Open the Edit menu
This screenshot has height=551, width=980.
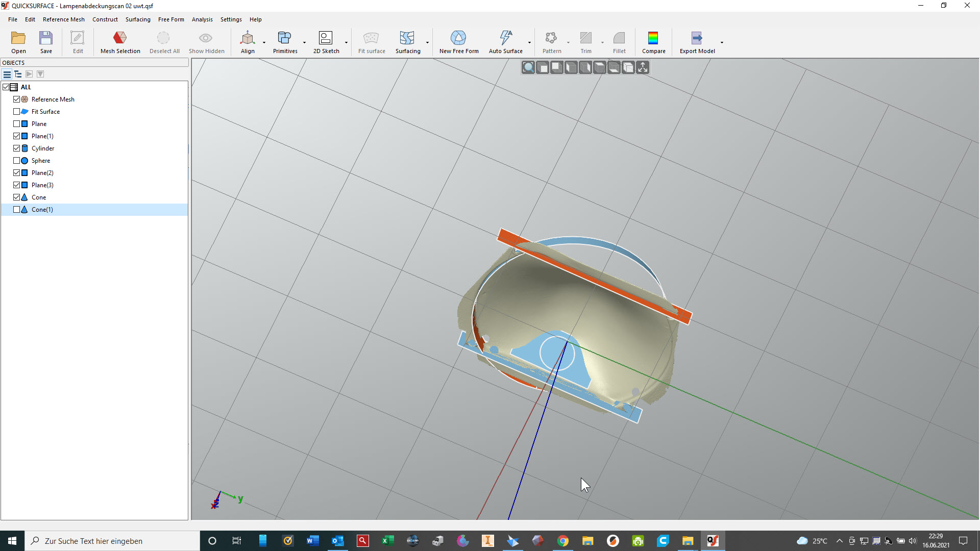coord(30,19)
